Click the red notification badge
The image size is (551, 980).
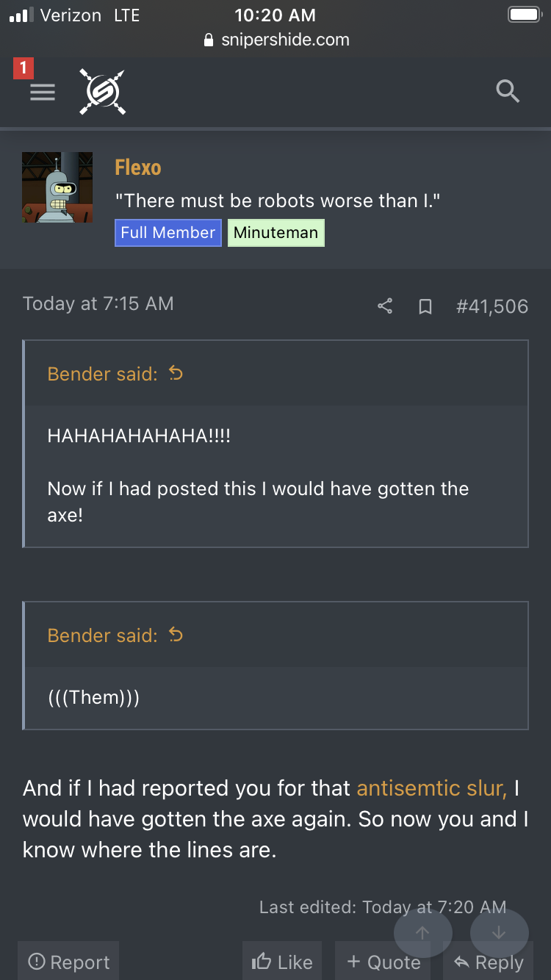(x=24, y=69)
